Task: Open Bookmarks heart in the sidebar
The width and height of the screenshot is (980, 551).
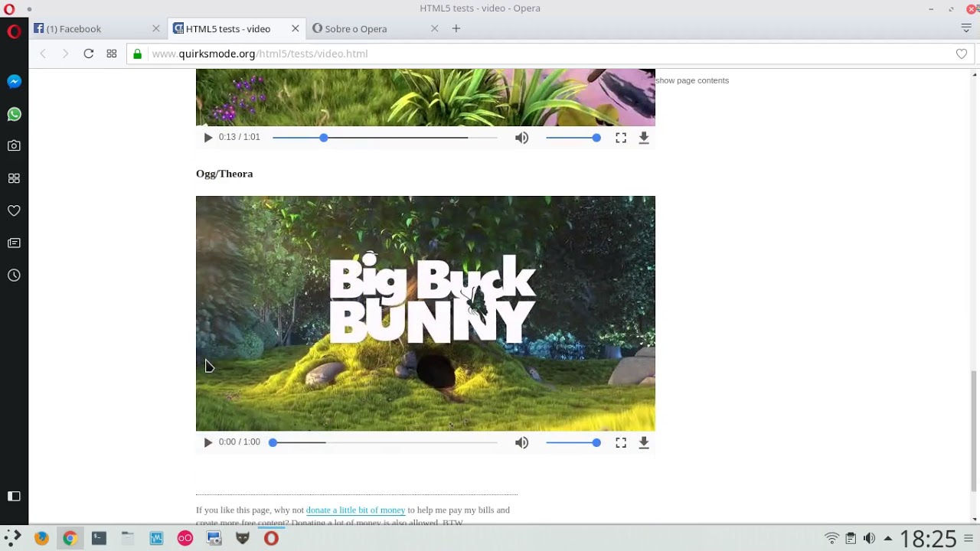Action: coord(14,210)
